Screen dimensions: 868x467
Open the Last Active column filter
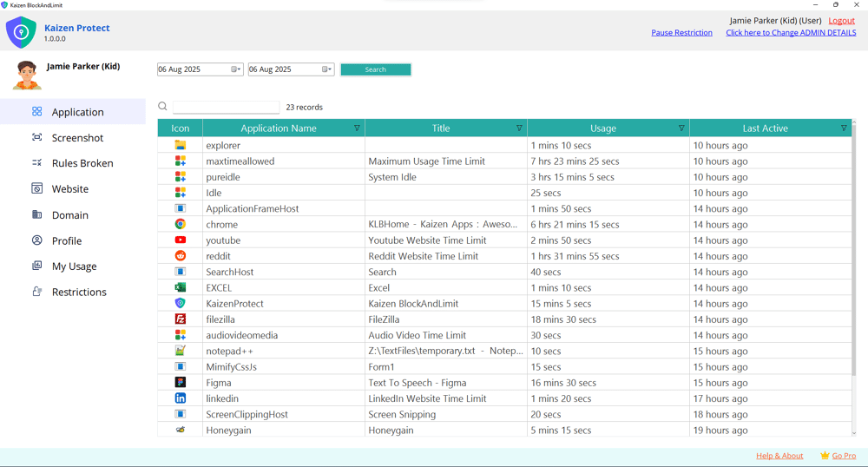tap(844, 128)
